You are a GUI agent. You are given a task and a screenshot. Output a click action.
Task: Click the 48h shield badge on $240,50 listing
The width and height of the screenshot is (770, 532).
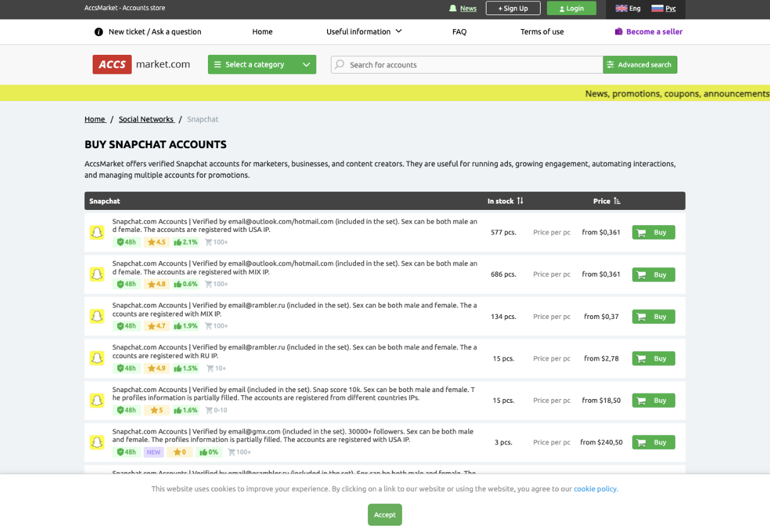(x=127, y=452)
